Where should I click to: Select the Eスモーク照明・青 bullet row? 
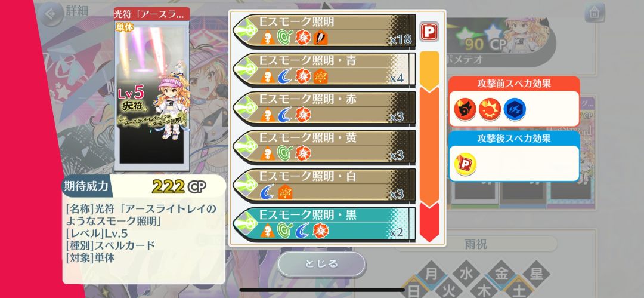pyautogui.click(x=324, y=69)
